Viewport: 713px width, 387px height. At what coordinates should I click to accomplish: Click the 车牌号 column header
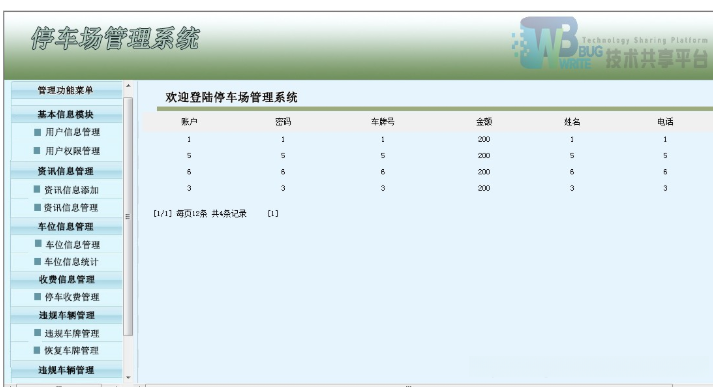point(383,122)
